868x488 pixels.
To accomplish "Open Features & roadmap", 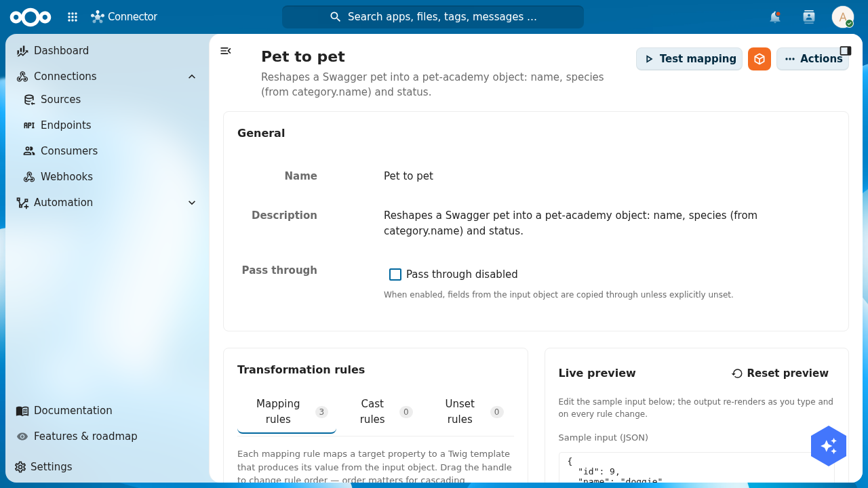I will 107,436.
